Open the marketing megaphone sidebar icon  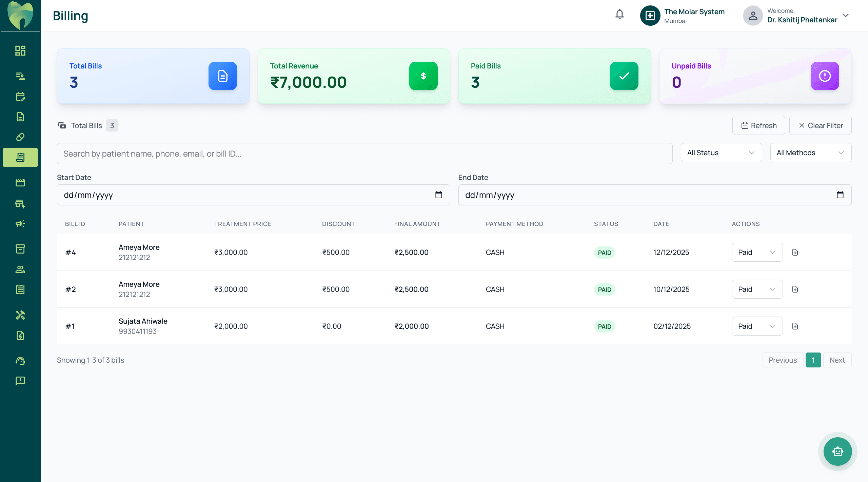[20, 224]
